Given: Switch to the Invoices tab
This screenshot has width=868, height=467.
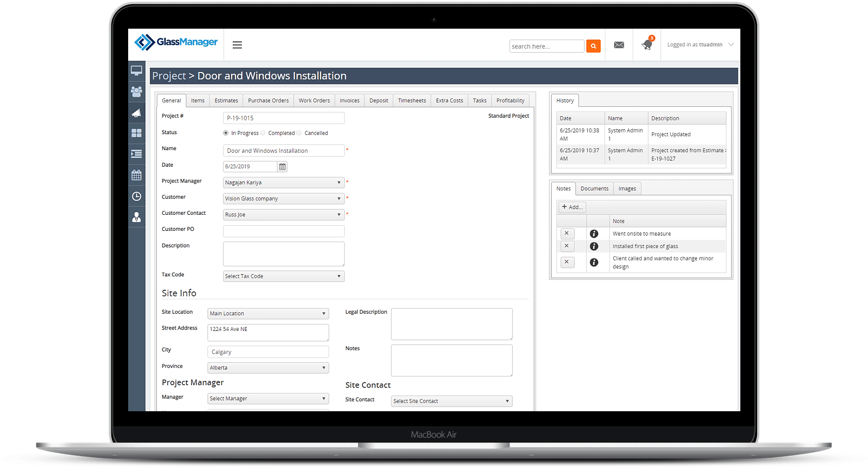Looking at the screenshot, I should point(350,101).
